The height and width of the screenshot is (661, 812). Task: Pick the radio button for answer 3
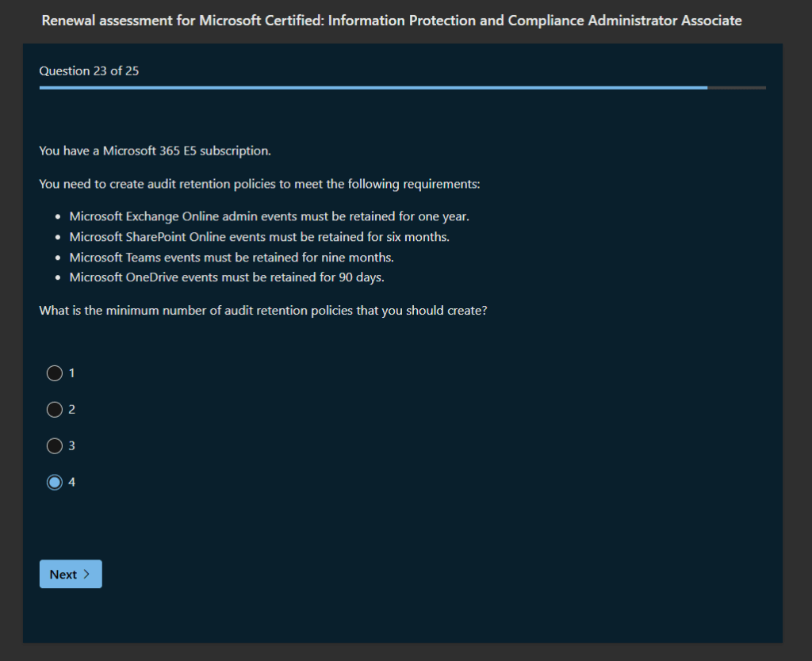[54, 446]
